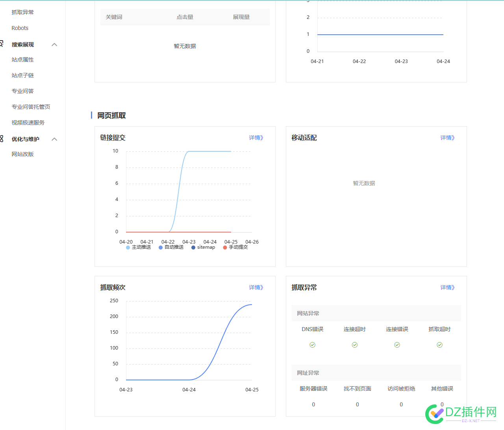Image resolution: width=504 pixels, height=430 pixels.
Task: Open 视频极速服务 in the sidebar
Action: pyautogui.click(x=28, y=123)
